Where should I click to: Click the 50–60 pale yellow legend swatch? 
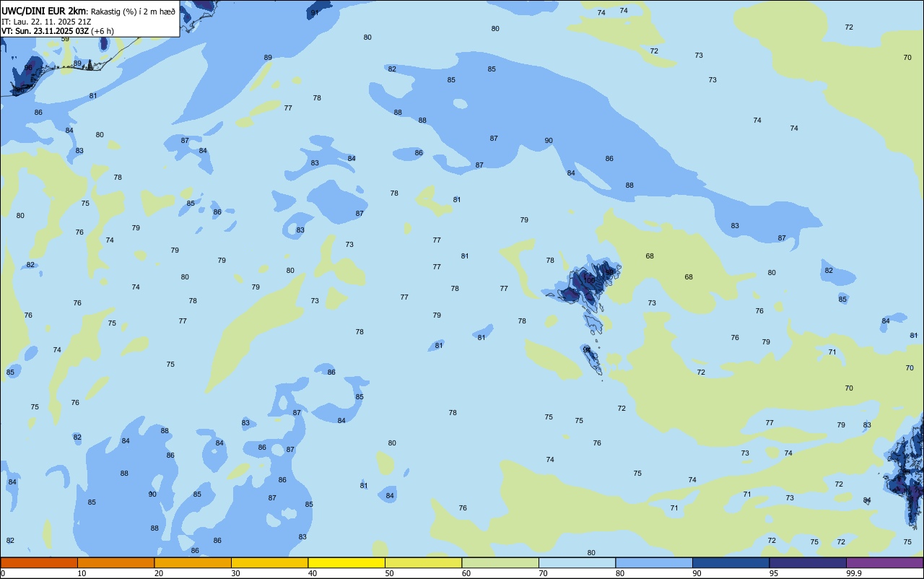pos(423,562)
